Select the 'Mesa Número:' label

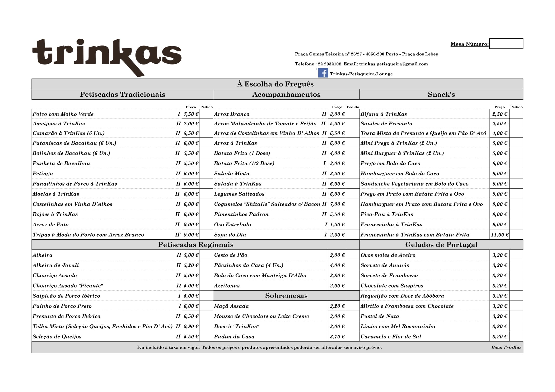(x=469, y=44)
